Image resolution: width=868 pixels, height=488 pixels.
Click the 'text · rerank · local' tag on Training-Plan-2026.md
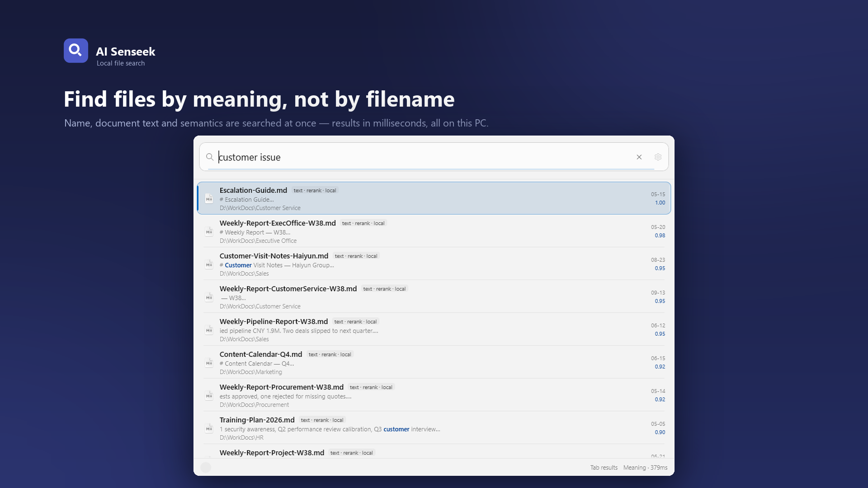[322, 420]
